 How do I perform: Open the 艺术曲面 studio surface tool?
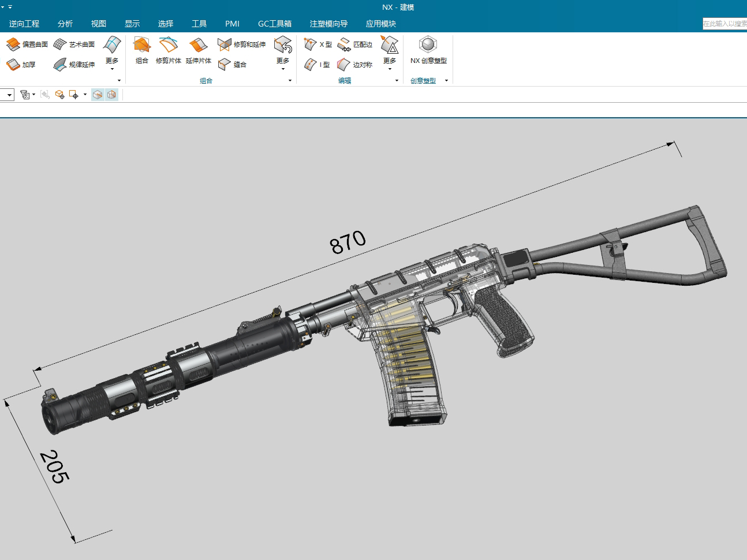pyautogui.click(x=74, y=44)
